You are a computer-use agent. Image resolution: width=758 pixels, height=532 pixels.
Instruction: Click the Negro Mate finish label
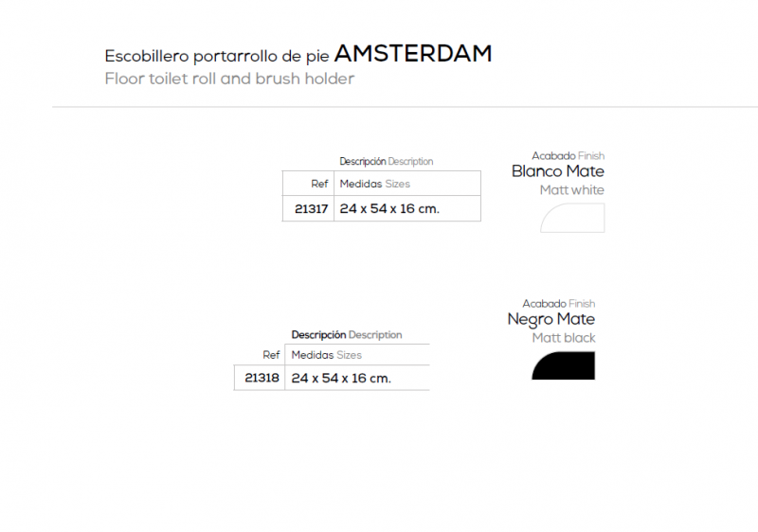pos(551,320)
